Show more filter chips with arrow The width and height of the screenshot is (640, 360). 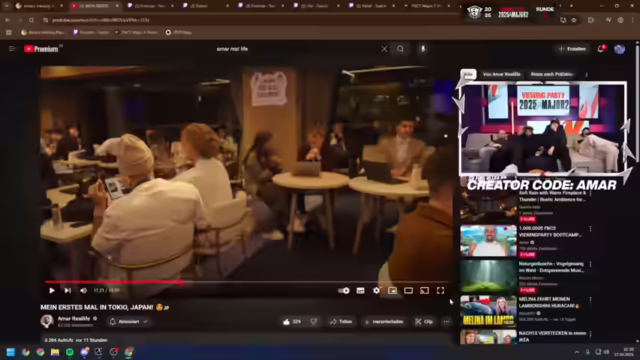coord(586,75)
